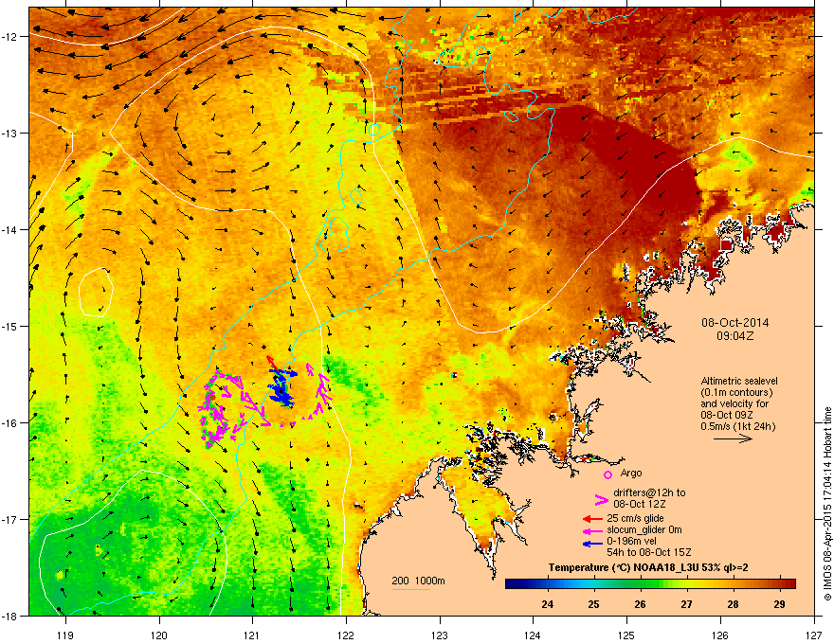Click the green colorbar section at 26

(641, 584)
